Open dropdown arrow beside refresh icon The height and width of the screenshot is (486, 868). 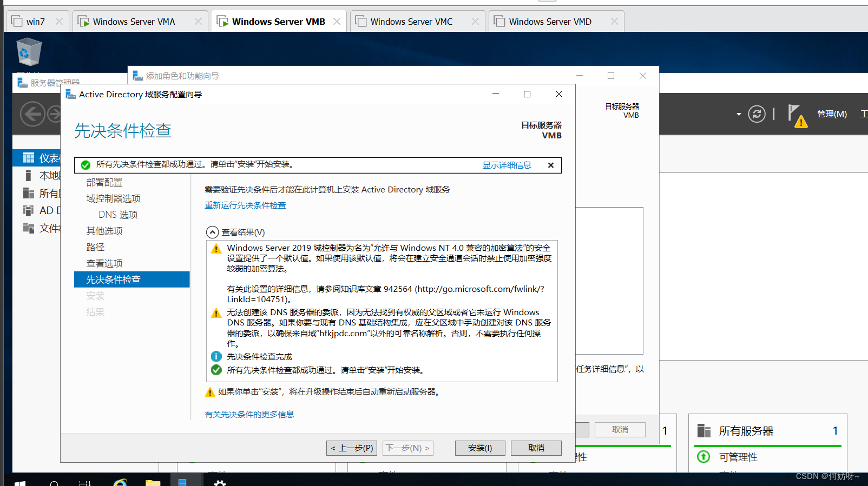click(739, 115)
